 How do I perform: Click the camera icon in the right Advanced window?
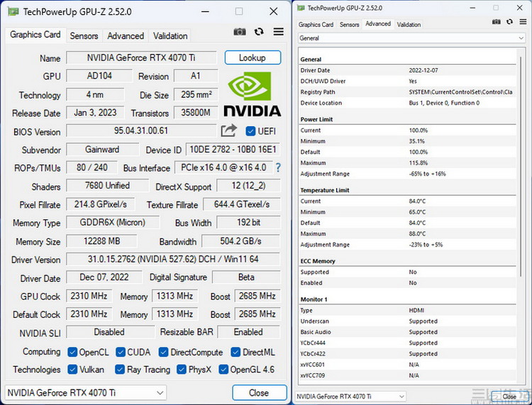[x=496, y=22]
